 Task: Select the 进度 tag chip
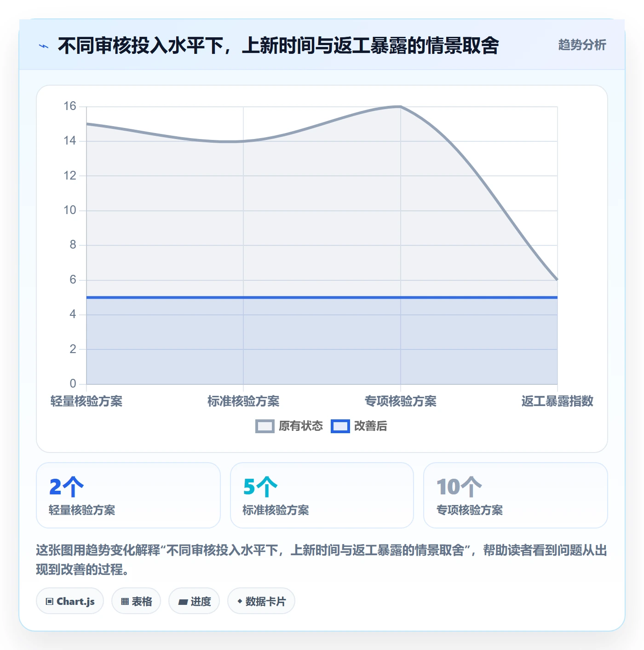point(194,601)
